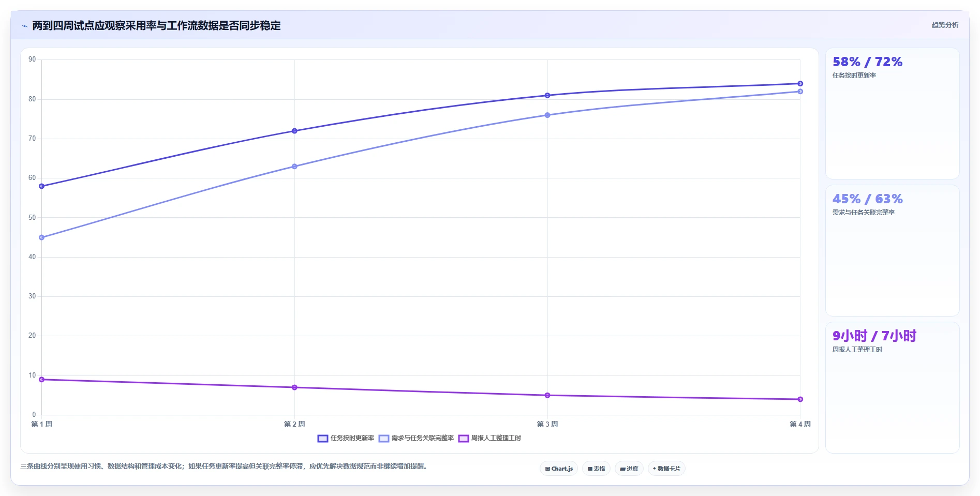Select the 任务按时更新率 point at 第 3 周 (81)
Viewport: 980px width, 496px height.
click(547, 96)
